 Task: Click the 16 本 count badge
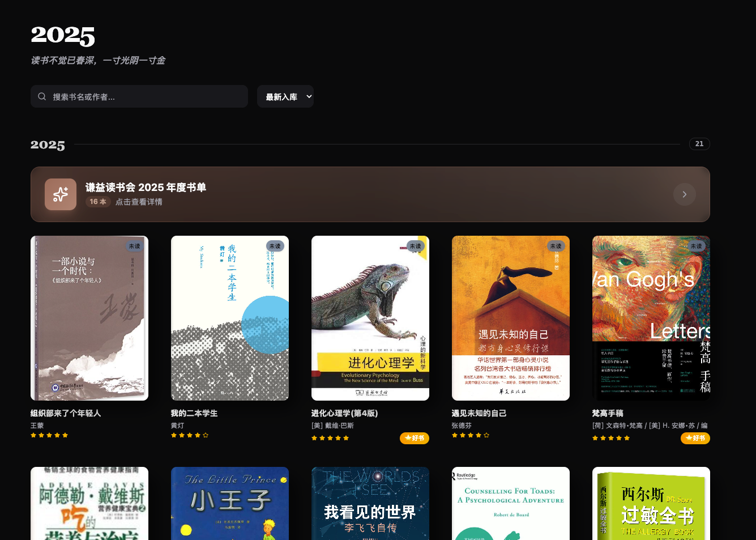(98, 202)
